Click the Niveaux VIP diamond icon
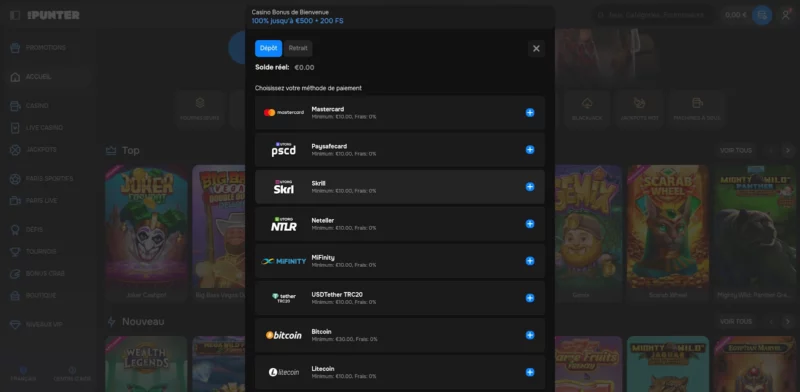The width and height of the screenshot is (800, 392). pos(16,325)
